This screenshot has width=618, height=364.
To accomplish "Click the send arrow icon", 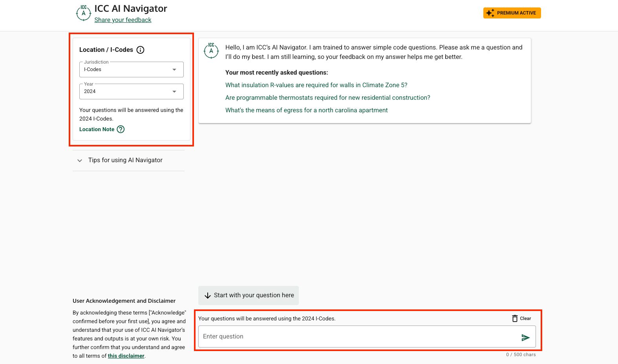I will 525,337.
